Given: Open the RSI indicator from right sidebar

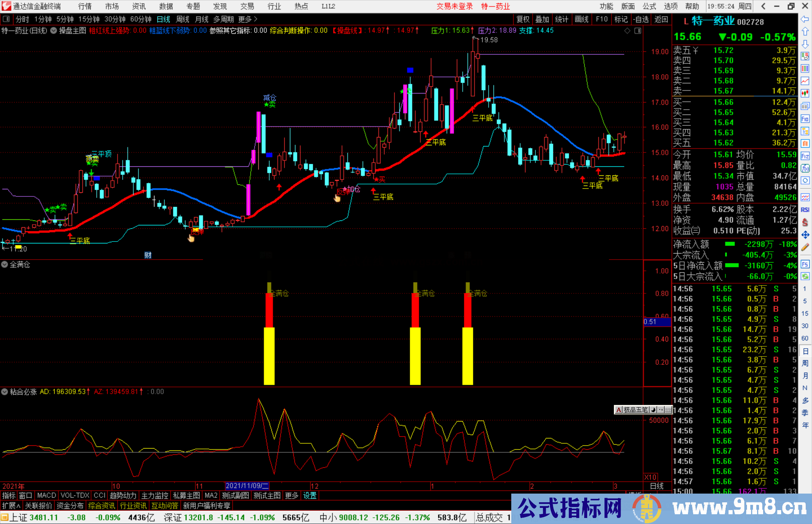Looking at the screenshot, I should (805, 210).
